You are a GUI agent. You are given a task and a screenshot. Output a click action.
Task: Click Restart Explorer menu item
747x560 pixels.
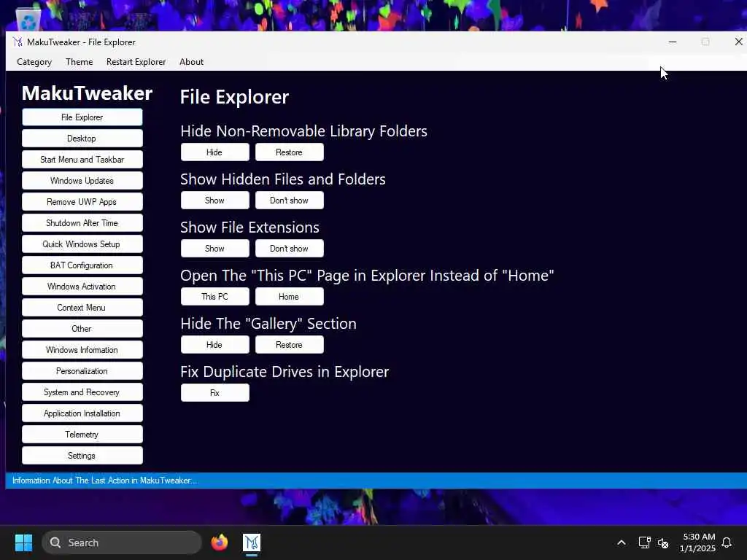click(x=136, y=62)
